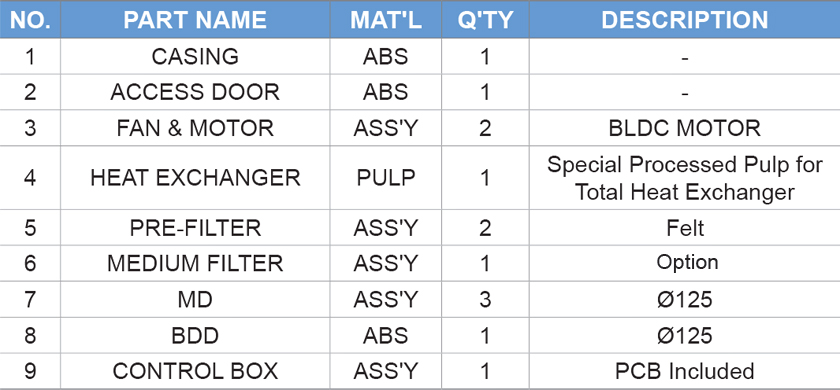The width and height of the screenshot is (840, 390).
Task: Click the CONTROL BOX cell
Action: [x=195, y=371]
